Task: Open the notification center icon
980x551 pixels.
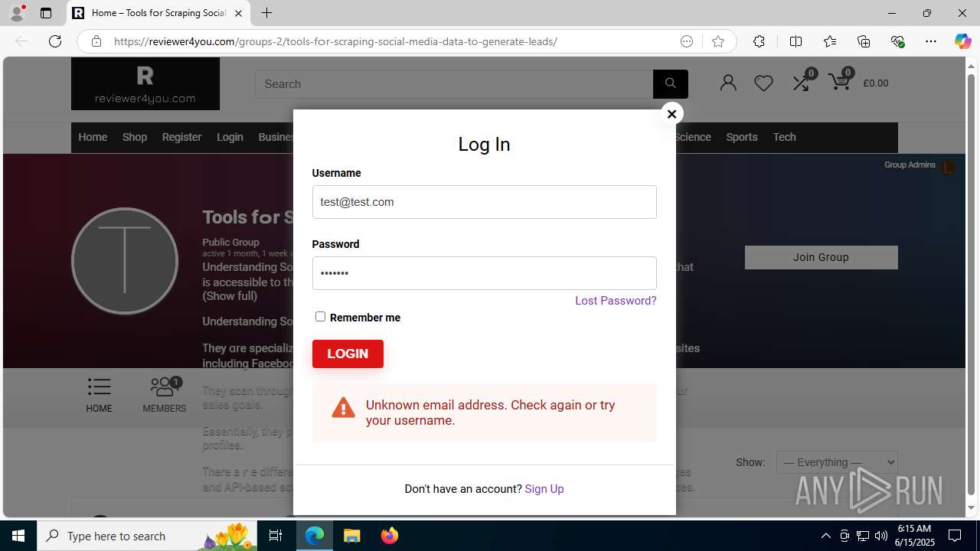Action: (955, 536)
